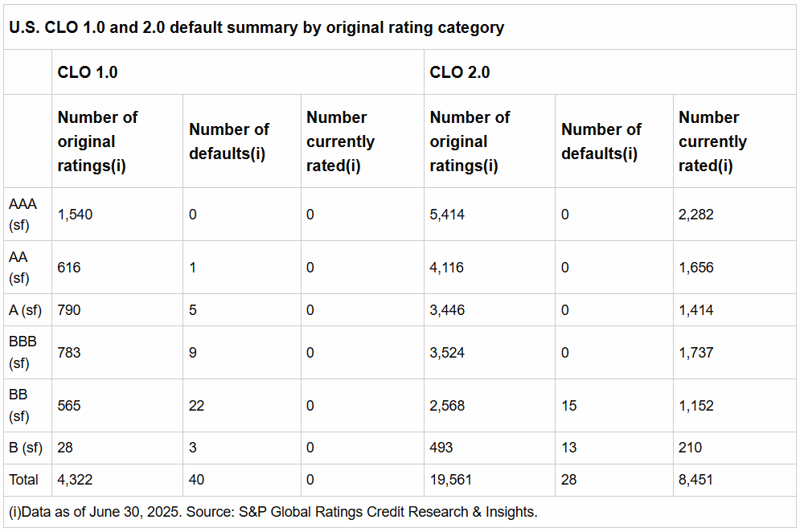800x532 pixels.
Task: Click CLO 2.0 Number of defaults header
Action: 601,141
